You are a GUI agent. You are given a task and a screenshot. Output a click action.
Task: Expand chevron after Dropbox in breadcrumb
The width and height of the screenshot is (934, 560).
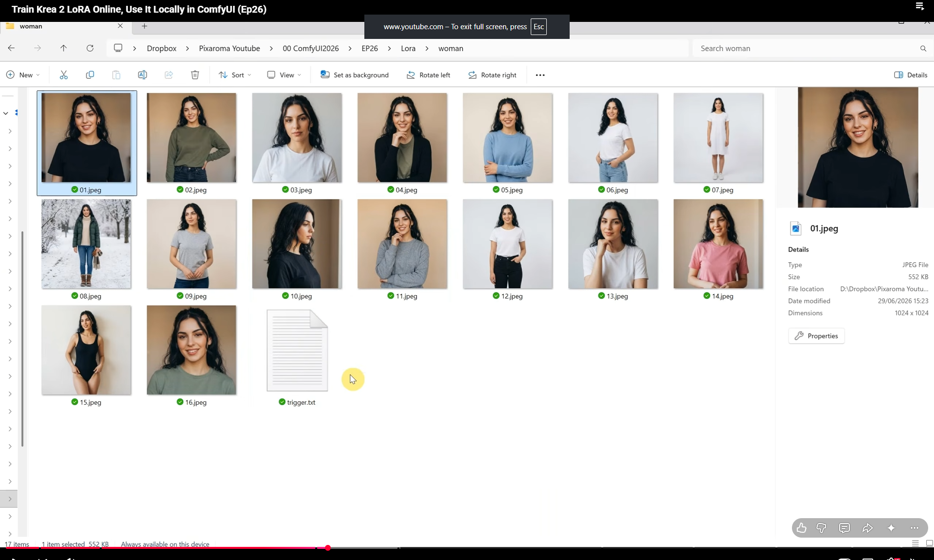pos(187,49)
